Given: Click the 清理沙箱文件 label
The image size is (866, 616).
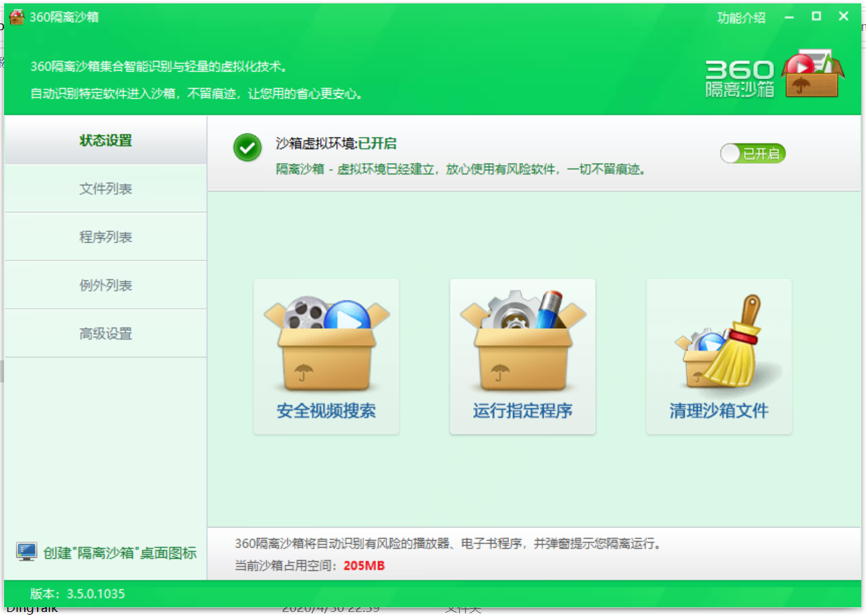Looking at the screenshot, I should (719, 411).
